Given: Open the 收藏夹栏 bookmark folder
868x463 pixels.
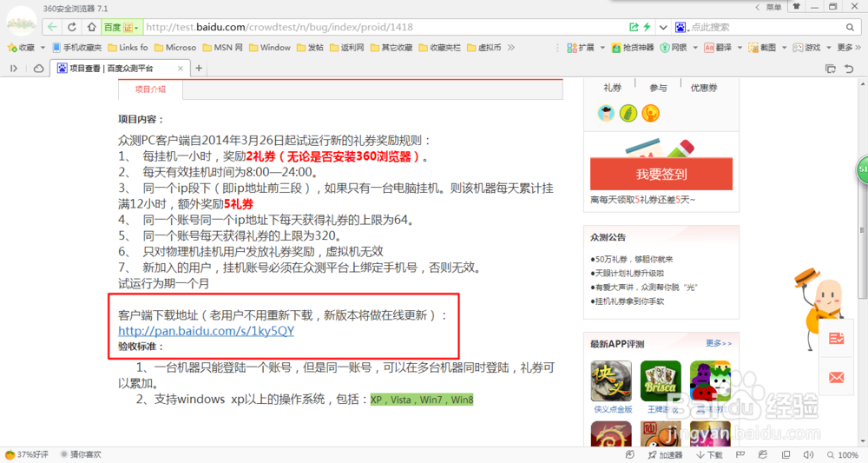Looking at the screenshot, I should pyautogui.click(x=439, y=48).
